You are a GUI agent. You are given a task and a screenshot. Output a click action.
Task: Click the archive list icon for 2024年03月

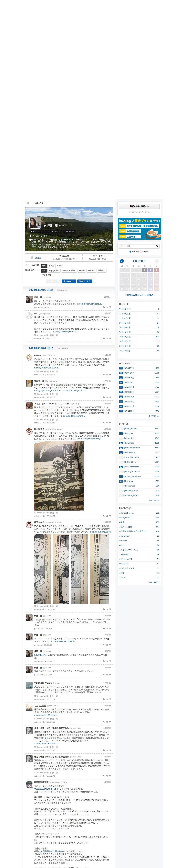pos(121,406)
